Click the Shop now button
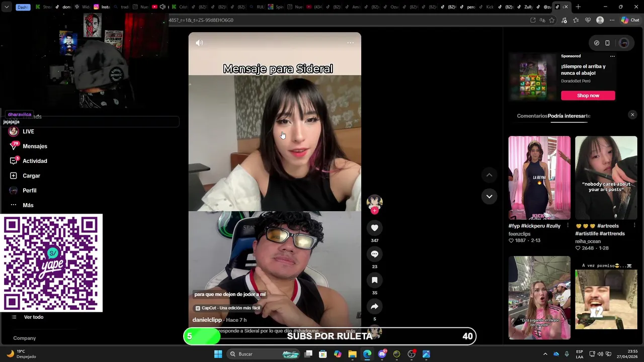Viewport: 644px width, 362px height. (x=588, y=96)
